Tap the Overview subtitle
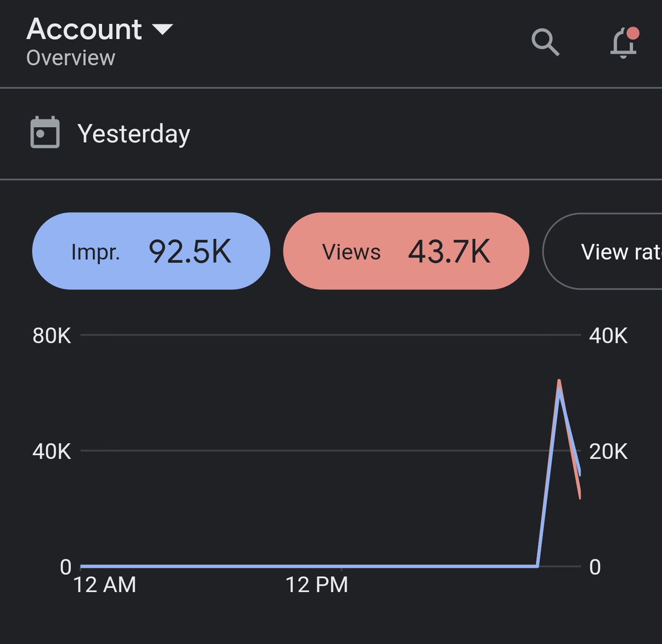 [71, 58]
